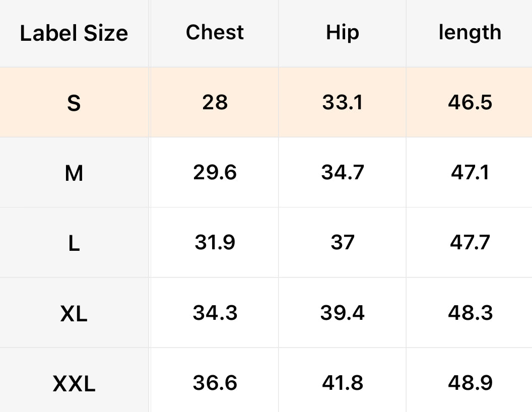Click the hip value 41.8

343,383
